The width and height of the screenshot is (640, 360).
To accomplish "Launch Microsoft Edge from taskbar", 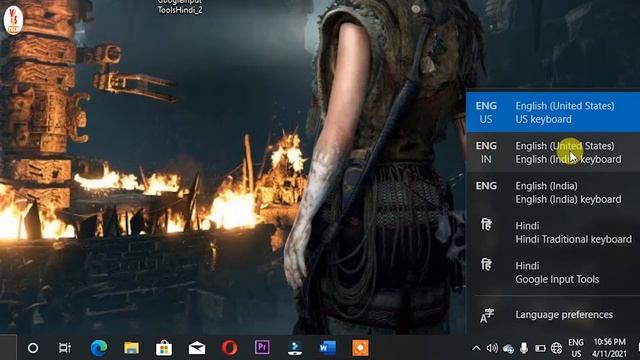I will click(x=99, y=348).
